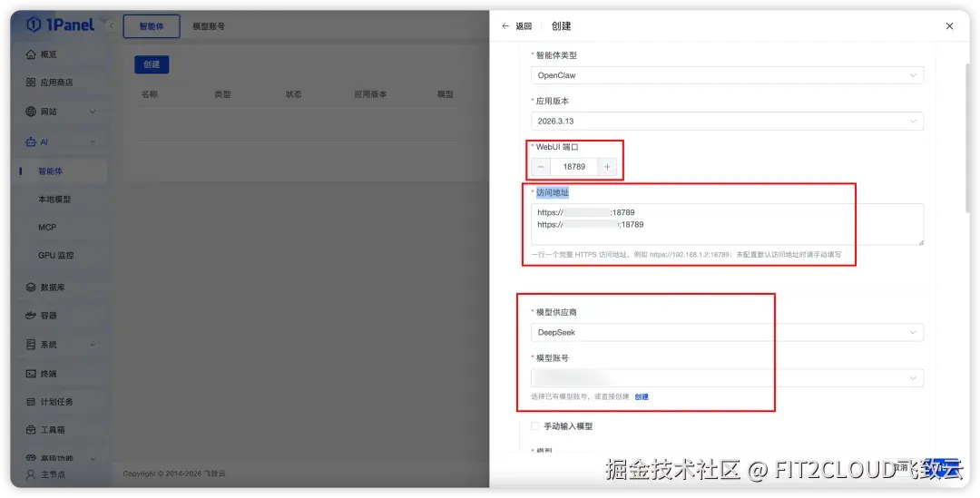This screenshot has height=498, width=980.
Task: Click the 工具箱 toolbox icon
Action: click(31, 430)
